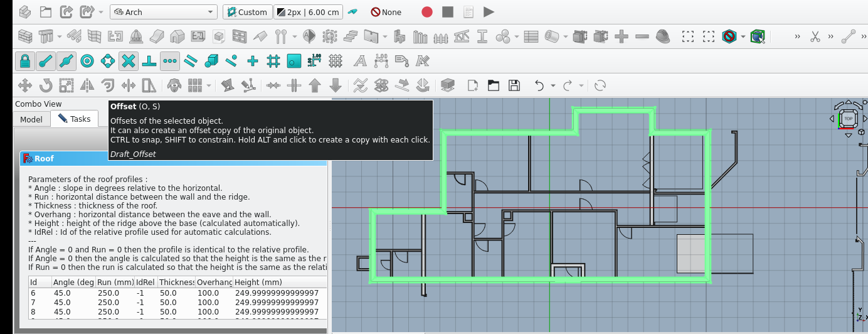Click the Arch Stairs tool icon
Image resolution: width=868 pixels, height=334 pixels.
pyautogui.click(x=351, y=36)
